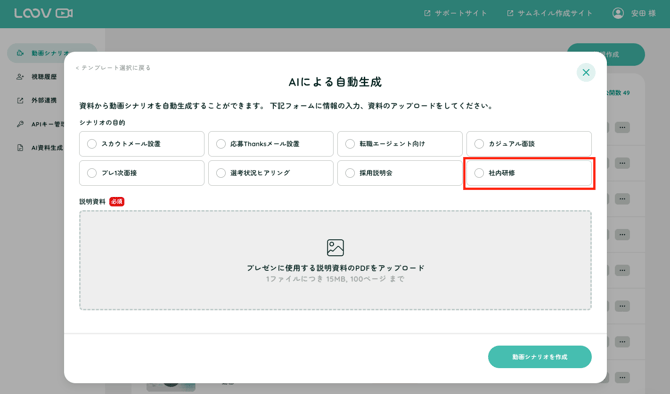The width and height of the screenshot is (670, 394).
Task: Pick the 選考状況ヒアリング option
Action: (x=270, y=173)
